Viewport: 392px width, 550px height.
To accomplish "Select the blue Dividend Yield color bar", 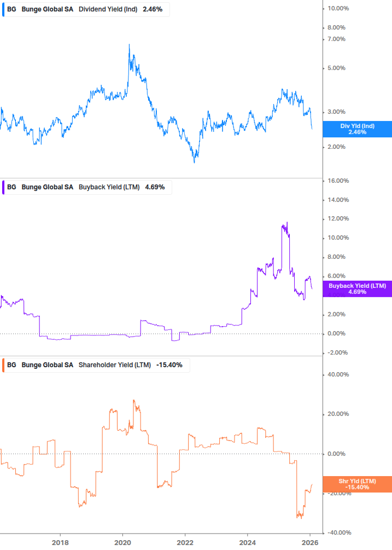I will click(x=3, y=9).
